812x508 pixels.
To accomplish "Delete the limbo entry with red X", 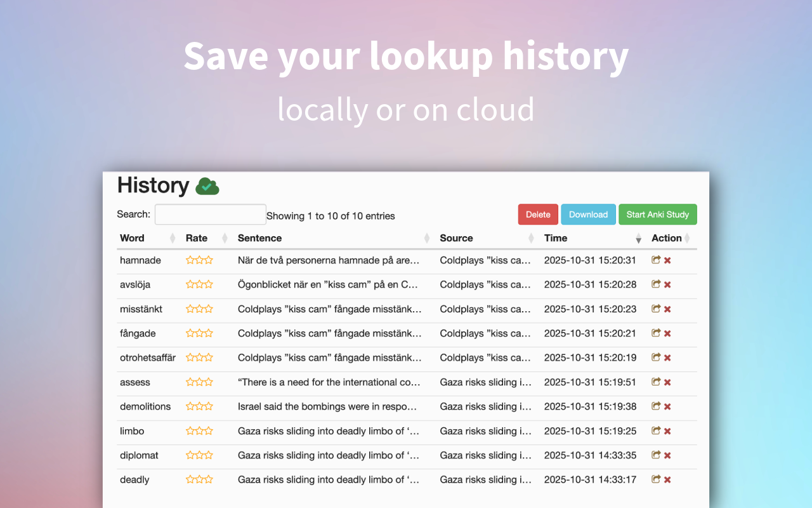I will point(667,432).
